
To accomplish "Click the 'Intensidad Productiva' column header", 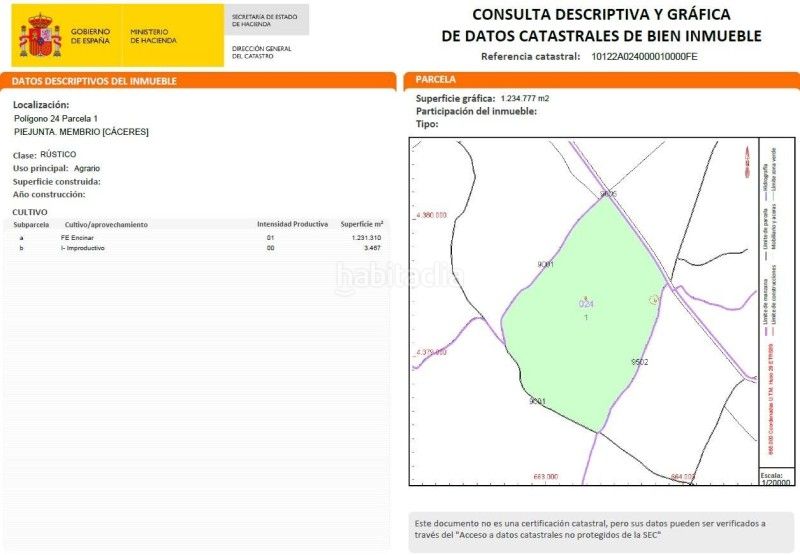I will click(292, 224).
